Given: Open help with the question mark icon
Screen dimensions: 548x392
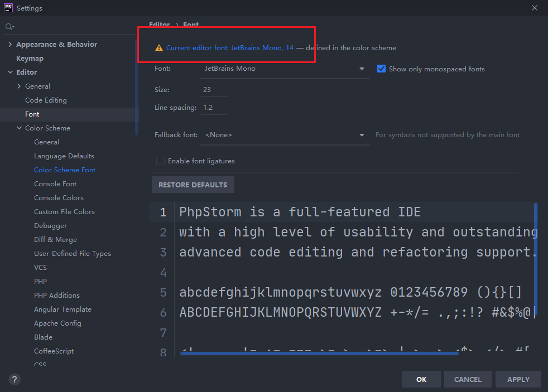Looking at the screenshot, I should (x=15, y=379).
